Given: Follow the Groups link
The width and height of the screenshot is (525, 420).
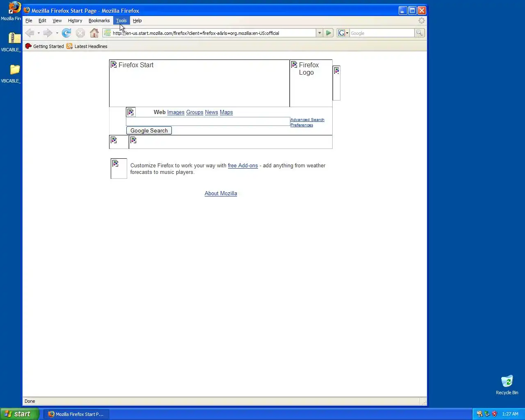Looking at the screenshot, I should (195, 112).
